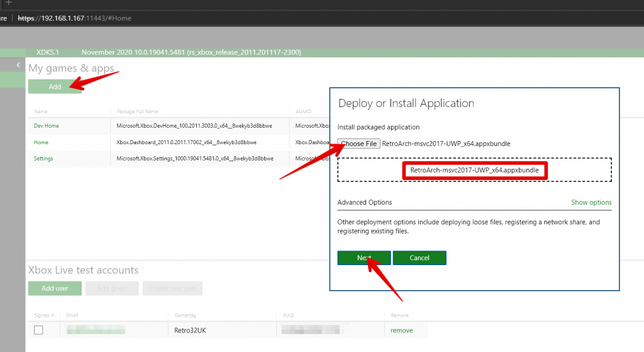The height and width of the screenshot is (352, 644).
Task: Open the Settings app link
Action: [x=43, y=158]
